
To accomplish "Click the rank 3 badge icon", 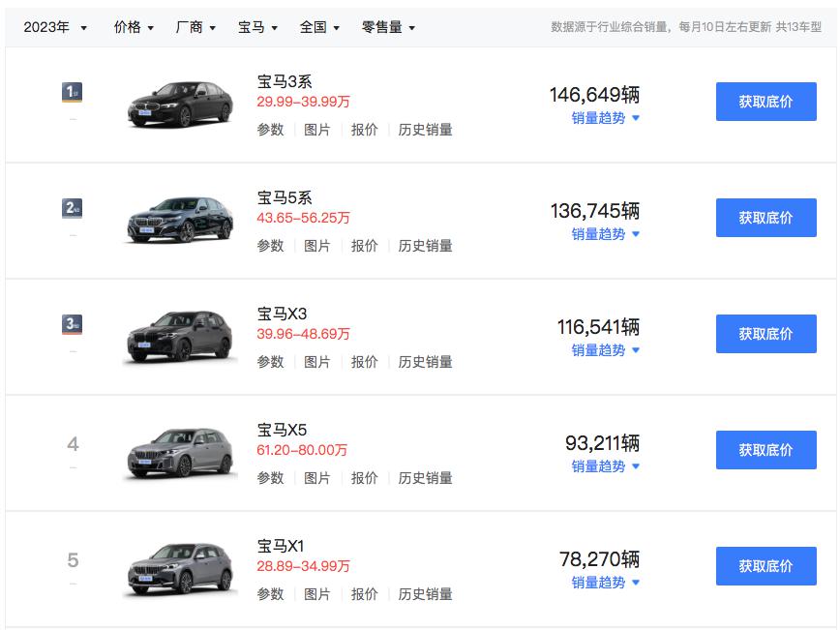I will (x=72, y=324).
